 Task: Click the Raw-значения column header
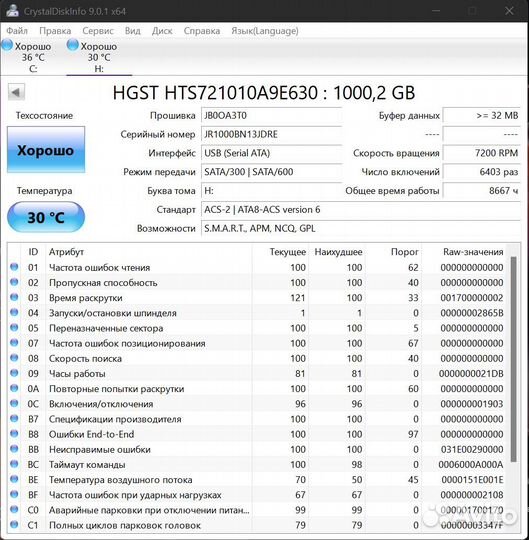click(464, 252)
